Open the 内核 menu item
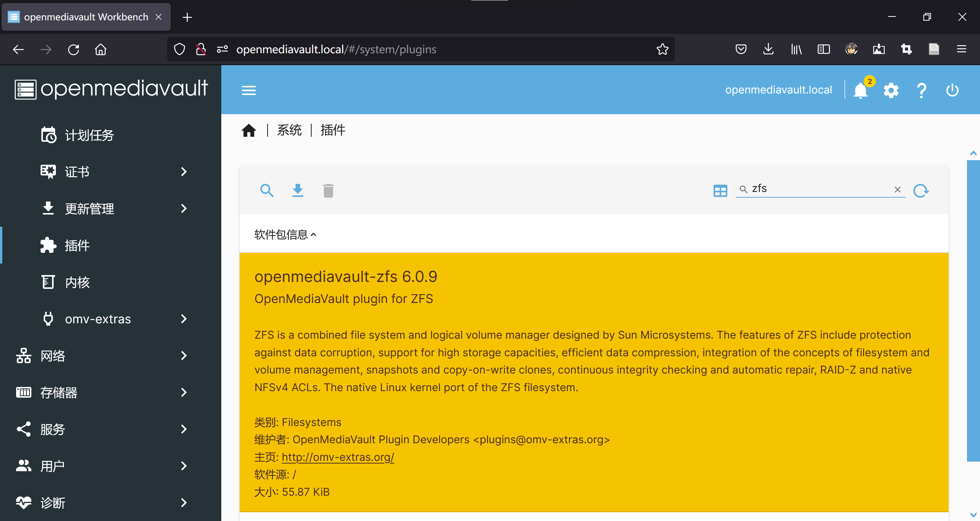 tap(77, 282)
